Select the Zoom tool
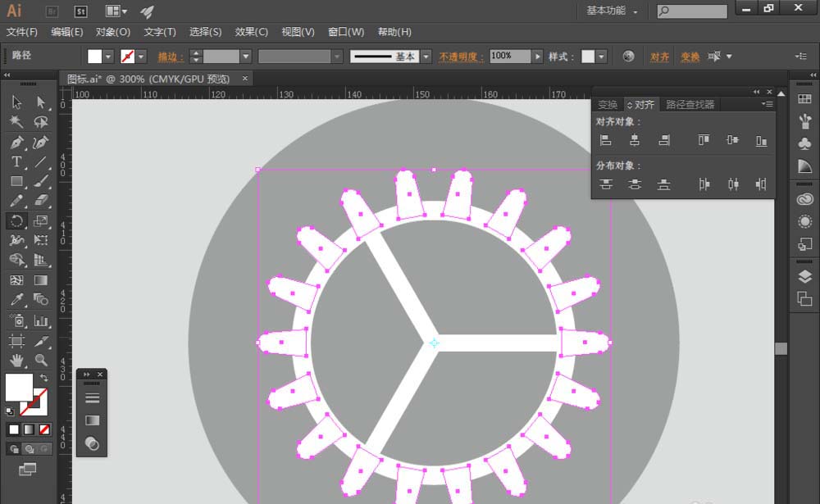Viewport: 820px width, 504px height. 41,361
